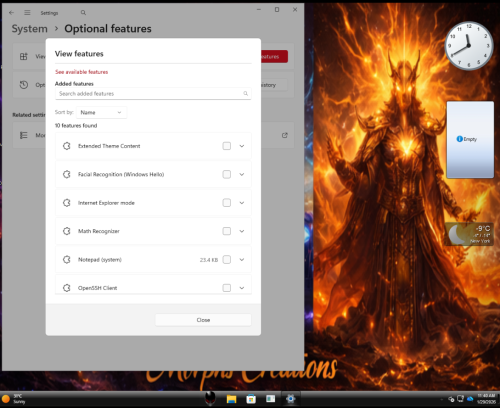Click System in the breadcrumb
This screenshot has width=500, height=408.
coord(30,29)
